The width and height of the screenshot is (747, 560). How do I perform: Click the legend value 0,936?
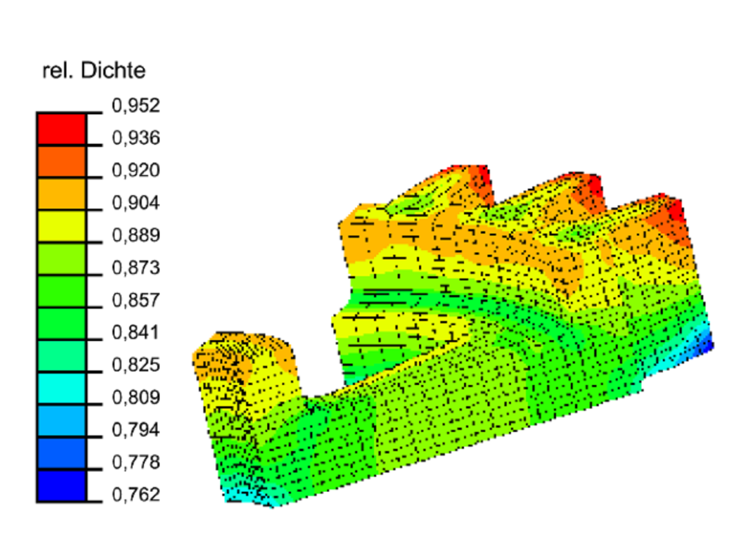(136, 137)
